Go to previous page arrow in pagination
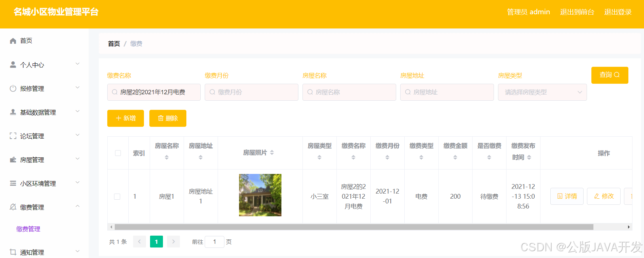The image size is (644, 258). point(140,242)
